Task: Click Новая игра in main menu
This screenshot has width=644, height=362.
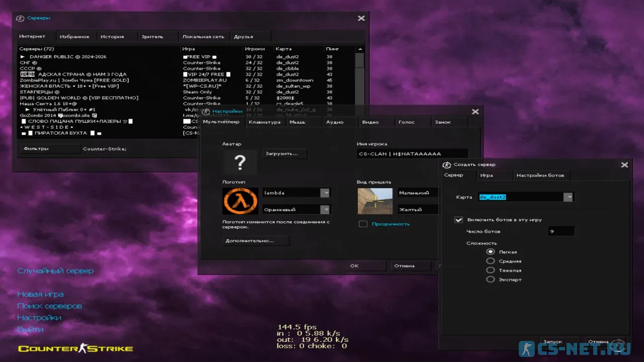Action: click(x=40, y=294)
